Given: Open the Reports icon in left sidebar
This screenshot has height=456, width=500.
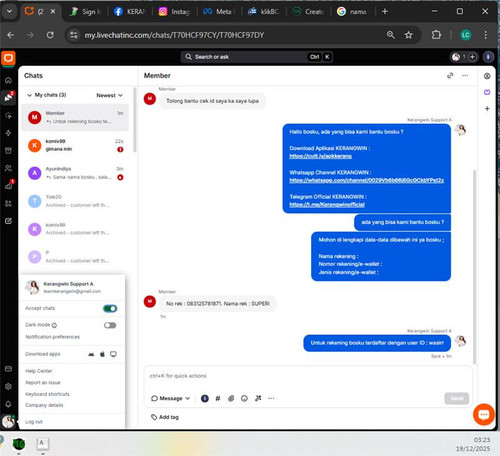Looking at the screenshot, I should pos(9,186).
